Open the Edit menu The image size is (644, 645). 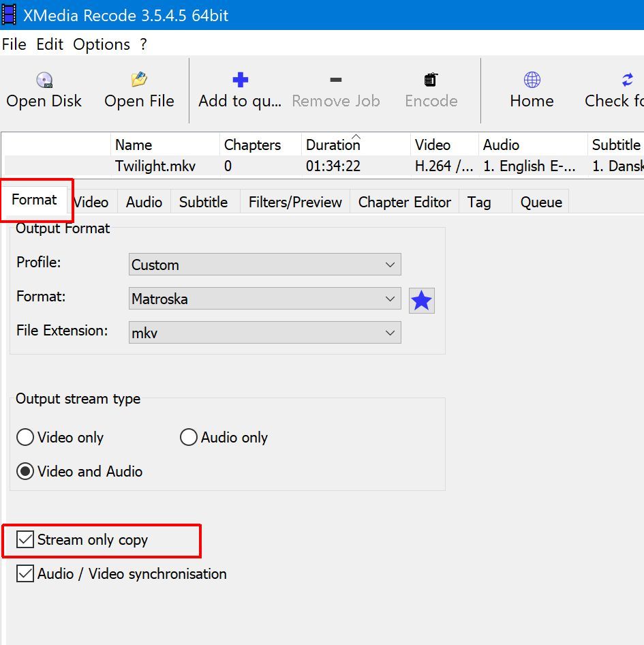tap(50, 44)
